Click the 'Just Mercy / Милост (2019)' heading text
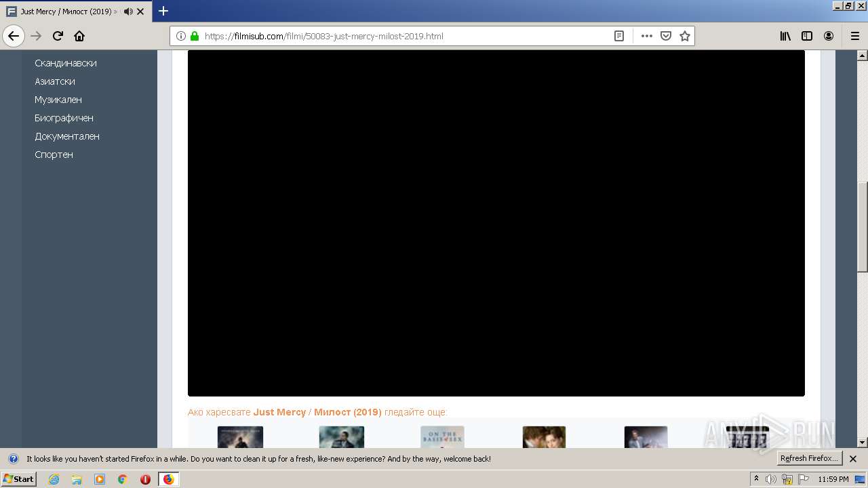 (317, 412)
